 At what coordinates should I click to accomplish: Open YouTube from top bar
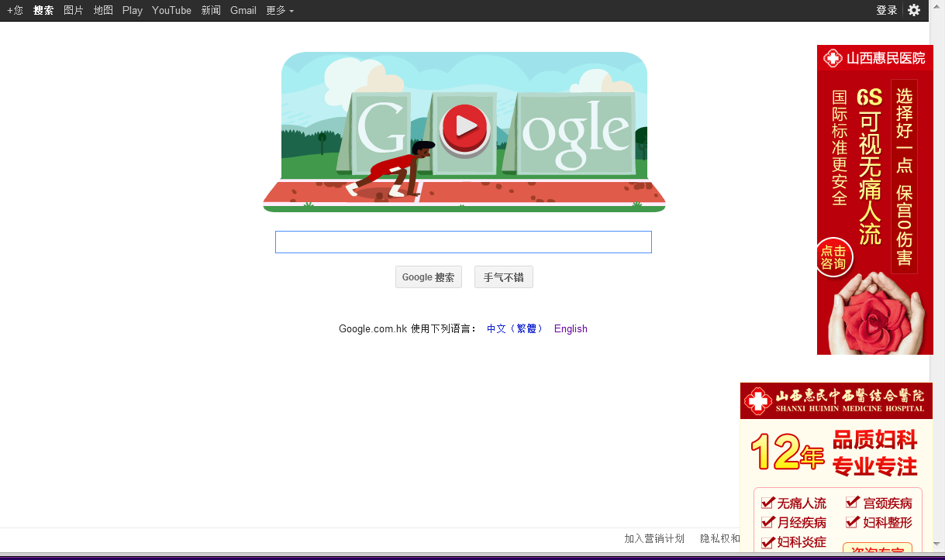172,10
